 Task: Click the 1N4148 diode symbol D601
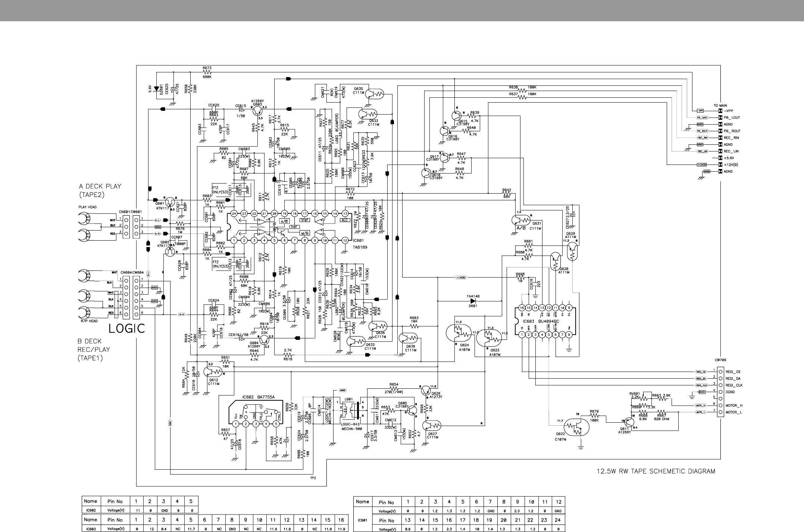coord(473,301)
